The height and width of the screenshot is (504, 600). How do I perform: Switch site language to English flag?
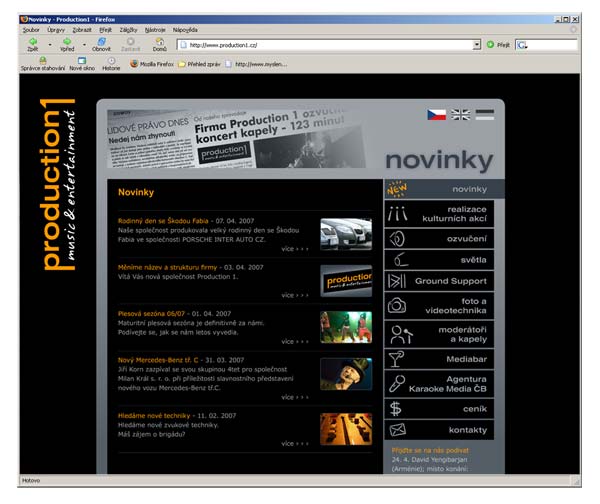(x=460, y=114)
